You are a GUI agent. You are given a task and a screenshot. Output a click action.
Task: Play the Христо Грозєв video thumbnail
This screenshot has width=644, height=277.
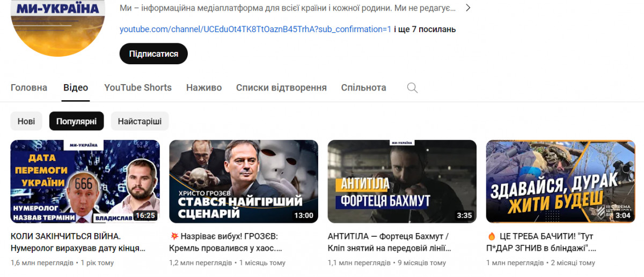[244, 182]
